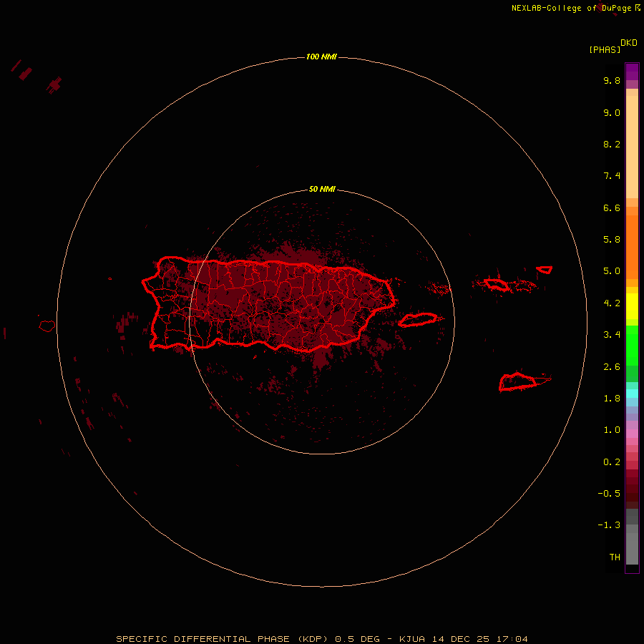Click the 8.2 value on the scale
644x644 pixels.
tap(612, 144)
